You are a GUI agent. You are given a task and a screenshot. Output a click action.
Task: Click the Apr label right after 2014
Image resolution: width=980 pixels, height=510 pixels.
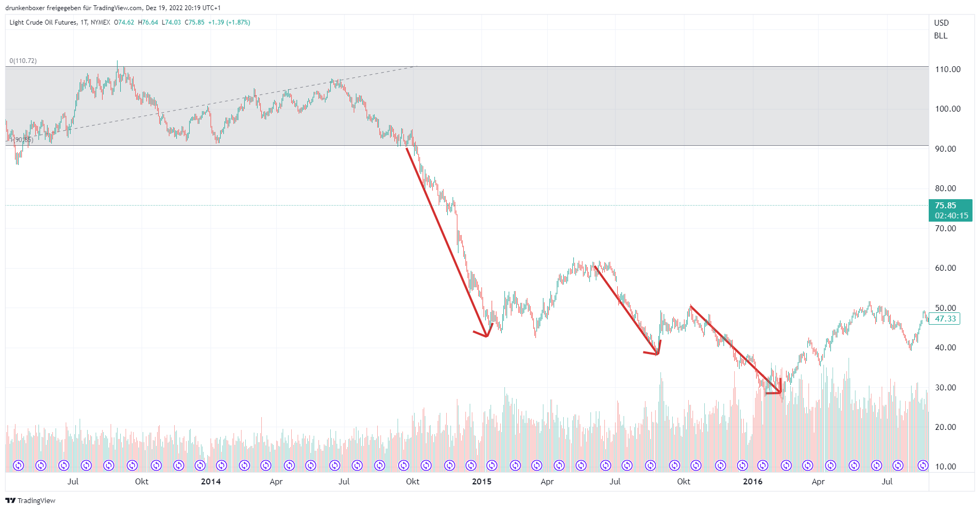[x=276, y=482]
